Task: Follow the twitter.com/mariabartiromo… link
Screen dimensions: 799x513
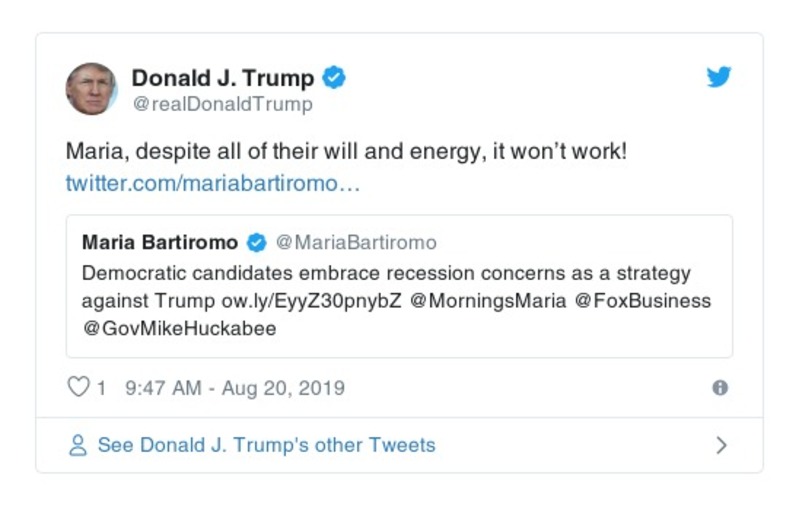Action: (x=212, y=184)
